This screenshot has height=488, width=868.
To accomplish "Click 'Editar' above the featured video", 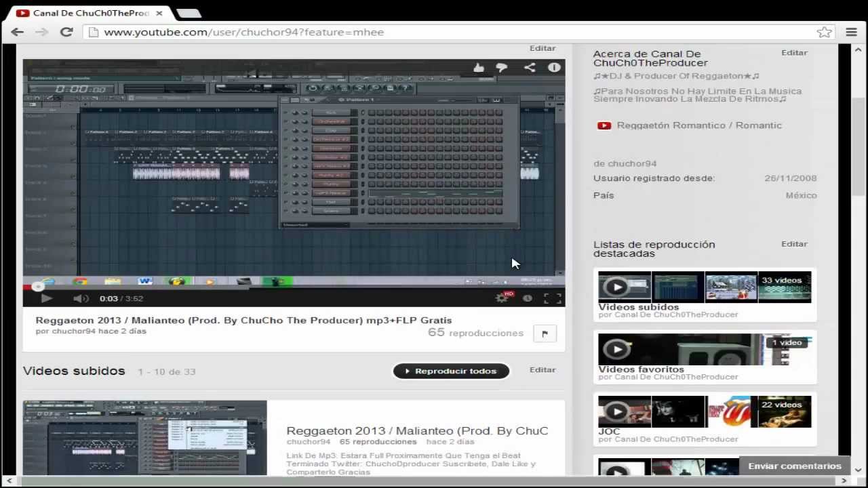I will tap(542, 48).
